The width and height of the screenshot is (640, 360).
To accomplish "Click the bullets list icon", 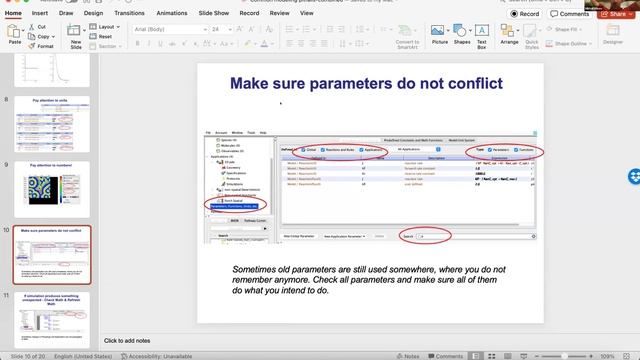I will click(289, 29).
